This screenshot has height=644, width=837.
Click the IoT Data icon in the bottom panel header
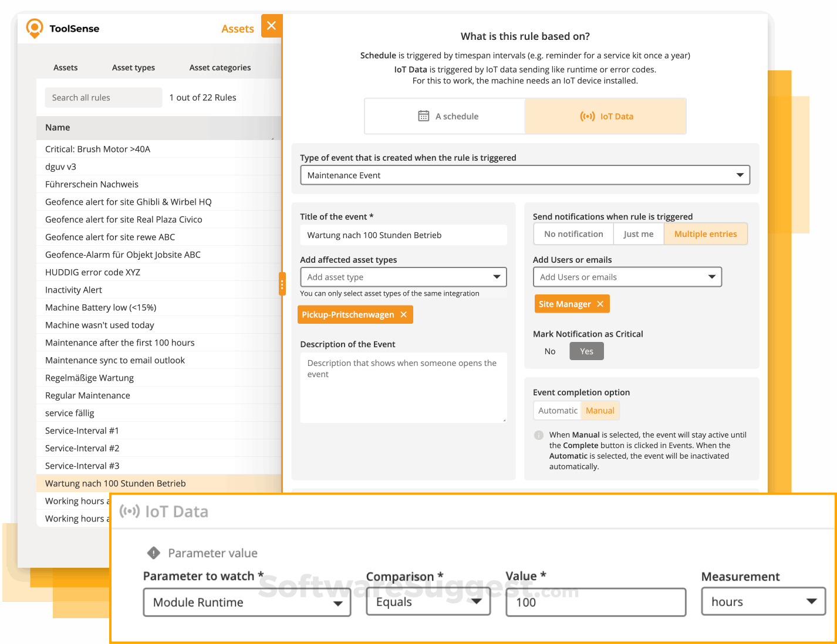pyautogui.click(x=130, y=511)
